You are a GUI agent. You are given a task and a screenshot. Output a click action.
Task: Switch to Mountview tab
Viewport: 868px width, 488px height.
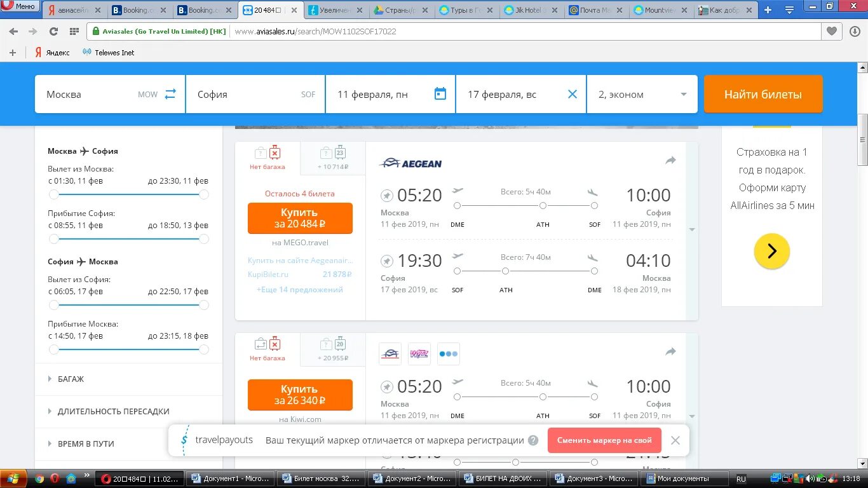tap(659, 10)
